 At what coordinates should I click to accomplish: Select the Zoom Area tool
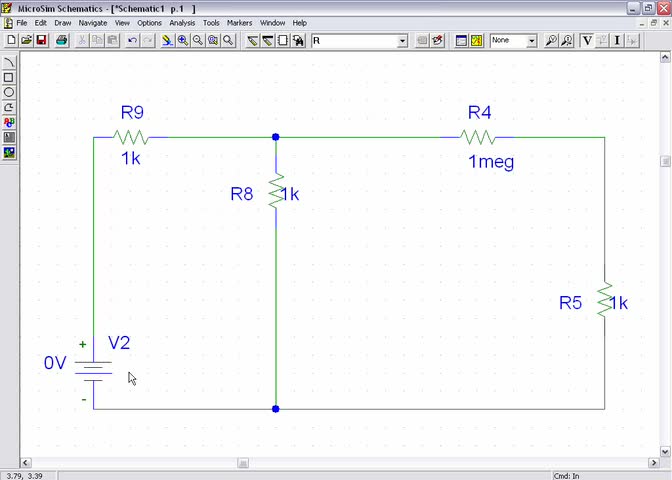(213, 40)
